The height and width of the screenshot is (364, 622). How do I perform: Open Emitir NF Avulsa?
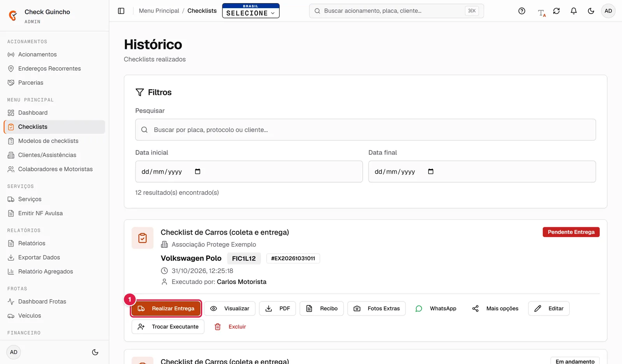[x=54, y=213]
